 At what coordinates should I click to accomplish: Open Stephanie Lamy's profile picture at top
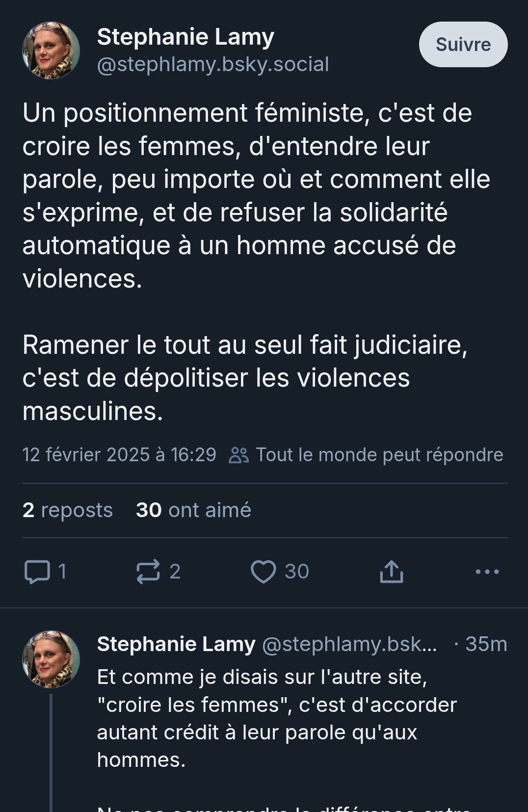[51, 51]
